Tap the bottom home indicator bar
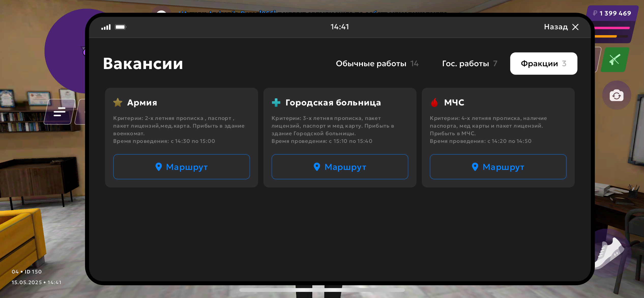 click(322, 290)
